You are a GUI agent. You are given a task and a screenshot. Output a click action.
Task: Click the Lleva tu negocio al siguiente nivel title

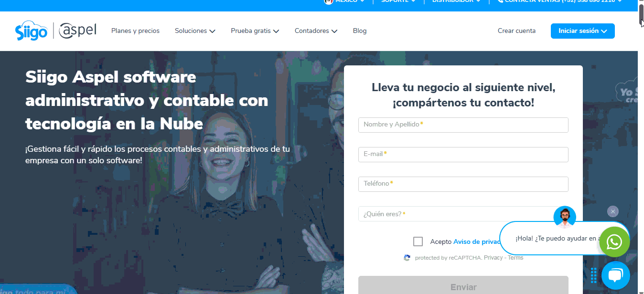[x=463, y=95]
